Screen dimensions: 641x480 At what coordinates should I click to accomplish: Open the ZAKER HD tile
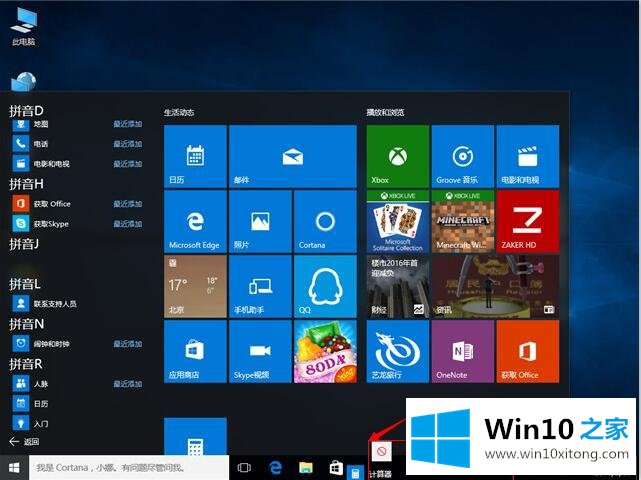pos(528,221)
